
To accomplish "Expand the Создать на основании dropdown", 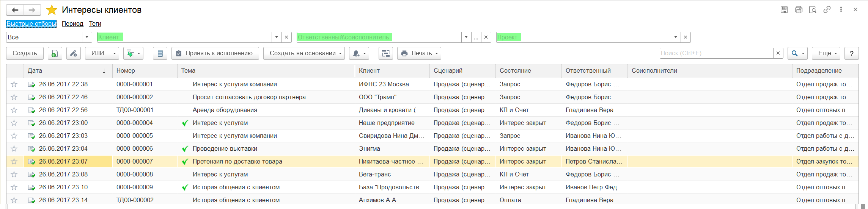I will tap(304, 53).
